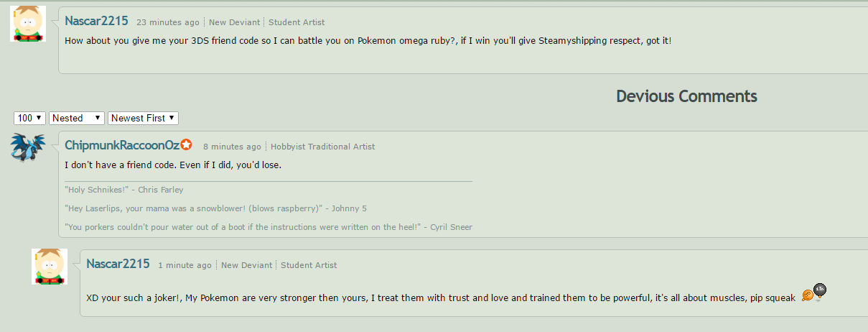The width and height of the screenshot is (868, 332).
Task: Open Nascar2215's username link in the nested reply
Action: (118, 264)
